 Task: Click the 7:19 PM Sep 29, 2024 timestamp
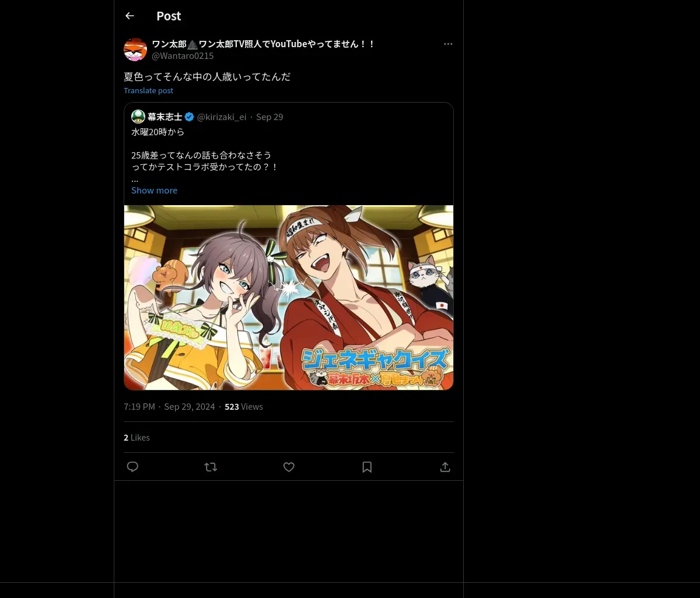click(169, 406)
